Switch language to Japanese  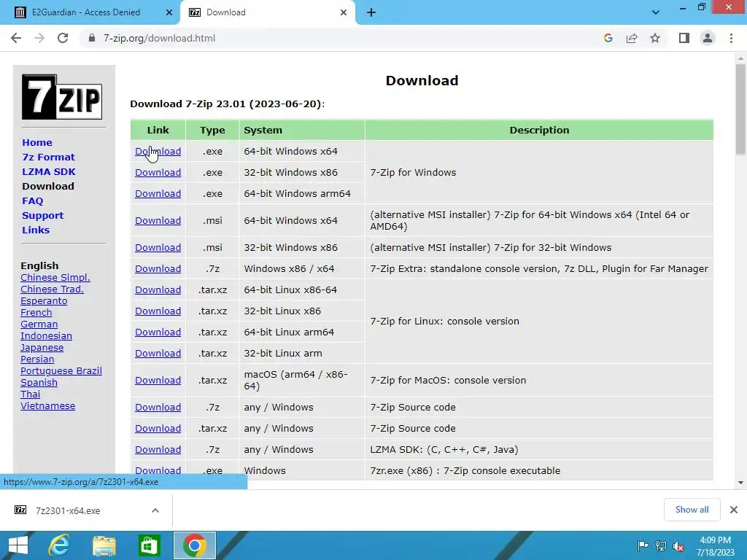pyautogui.click(x=42, y=348)
